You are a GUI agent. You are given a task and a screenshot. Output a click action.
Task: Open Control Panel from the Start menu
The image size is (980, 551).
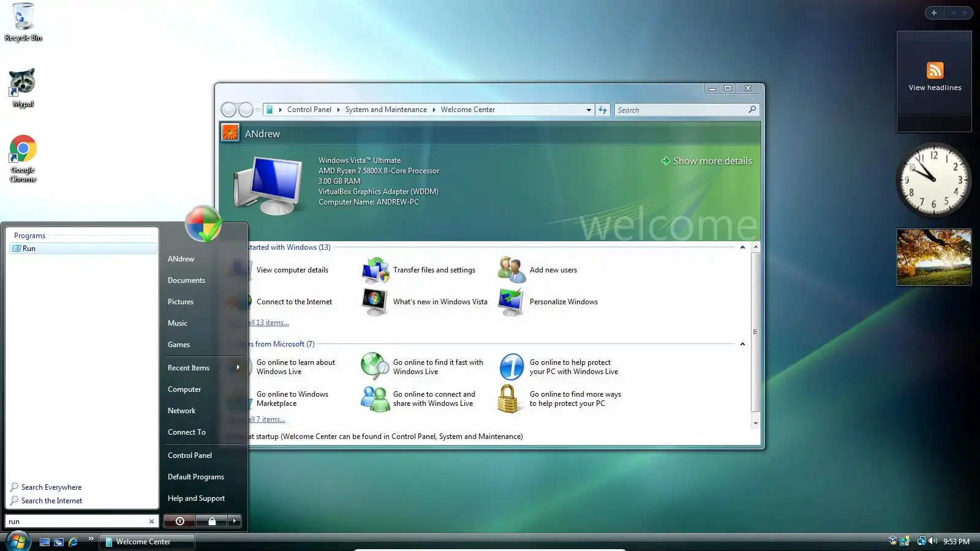(x=190, y=455)
